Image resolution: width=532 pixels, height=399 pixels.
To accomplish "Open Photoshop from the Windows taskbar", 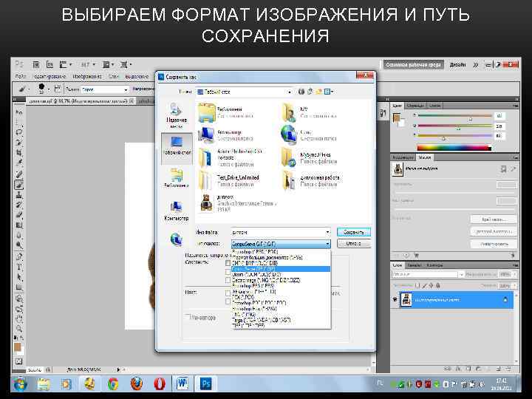I will tap(205, 383).
